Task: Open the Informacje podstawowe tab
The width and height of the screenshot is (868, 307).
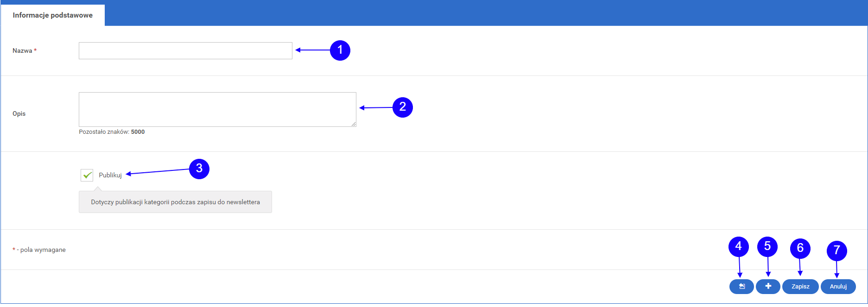Action: click(x=53, y=15)
